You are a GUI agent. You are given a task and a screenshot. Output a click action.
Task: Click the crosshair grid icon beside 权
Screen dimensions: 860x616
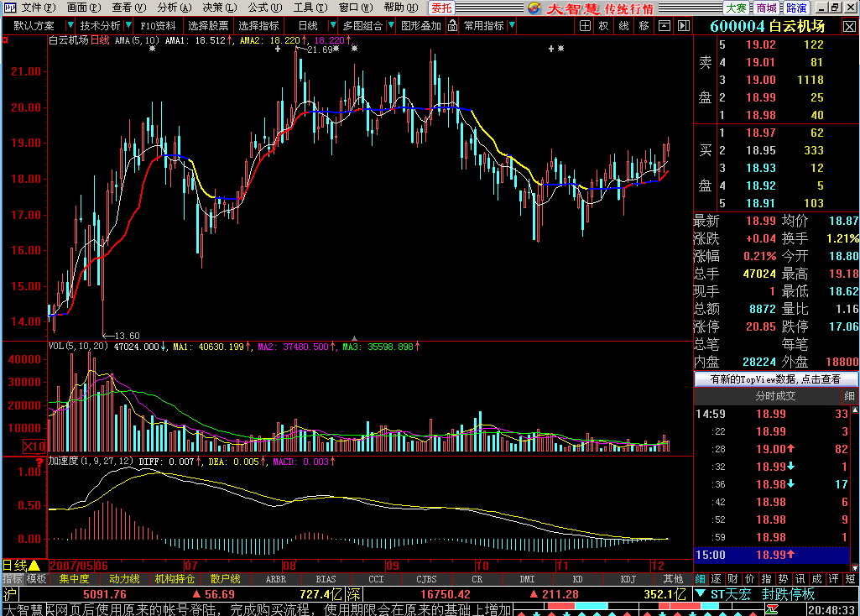pos(585,26)
